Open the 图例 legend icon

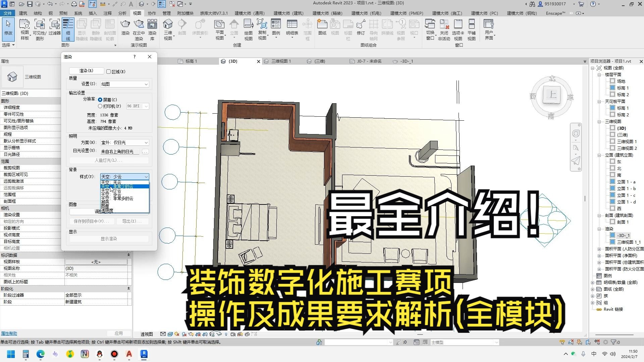coord(276,27)
